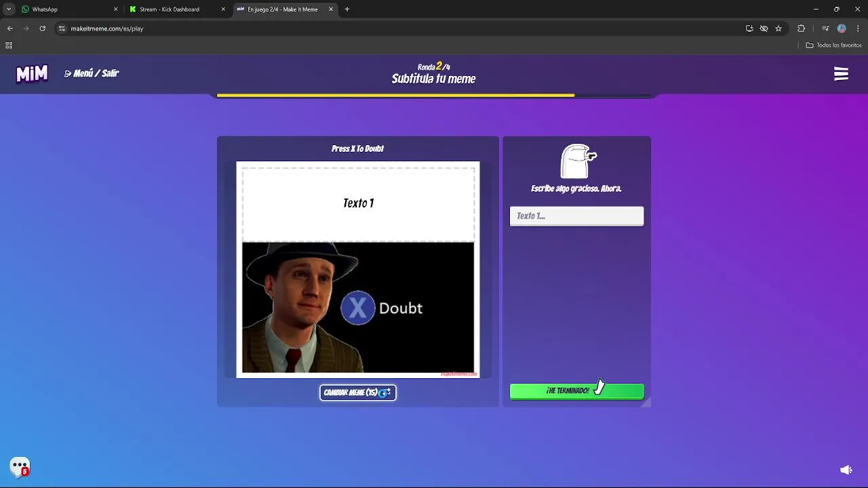This screenshot has height=488, width=868.
Task: Click the Menú / Salir link
Action: pos(92,73)
